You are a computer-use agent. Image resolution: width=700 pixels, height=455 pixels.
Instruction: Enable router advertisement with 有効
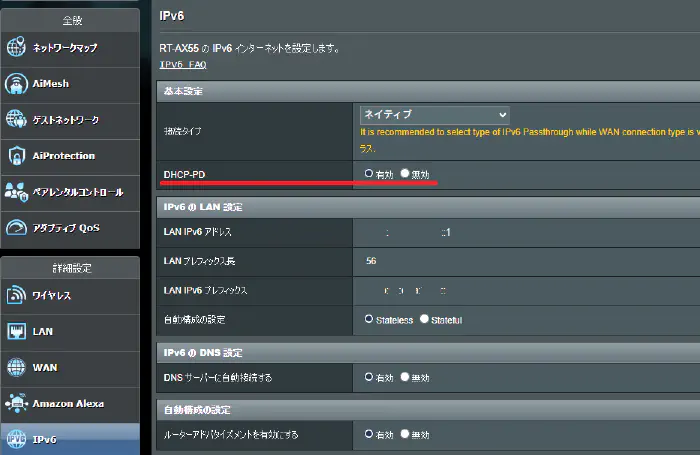click(x=369, y=435)
